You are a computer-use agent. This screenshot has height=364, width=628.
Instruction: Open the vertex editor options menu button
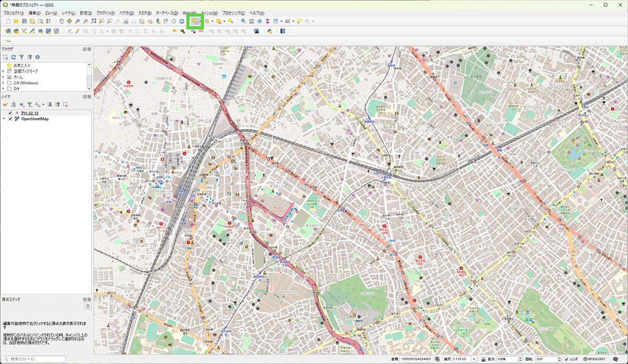88,306
